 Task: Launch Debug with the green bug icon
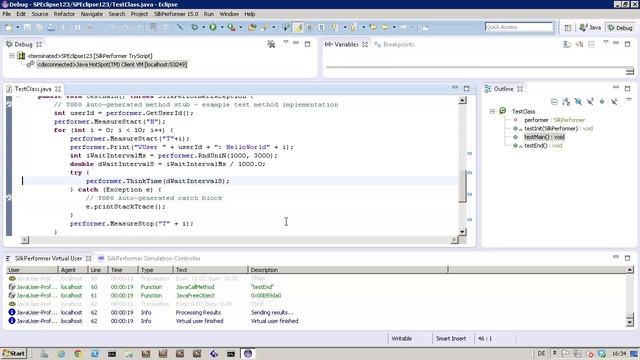point(195,27)
